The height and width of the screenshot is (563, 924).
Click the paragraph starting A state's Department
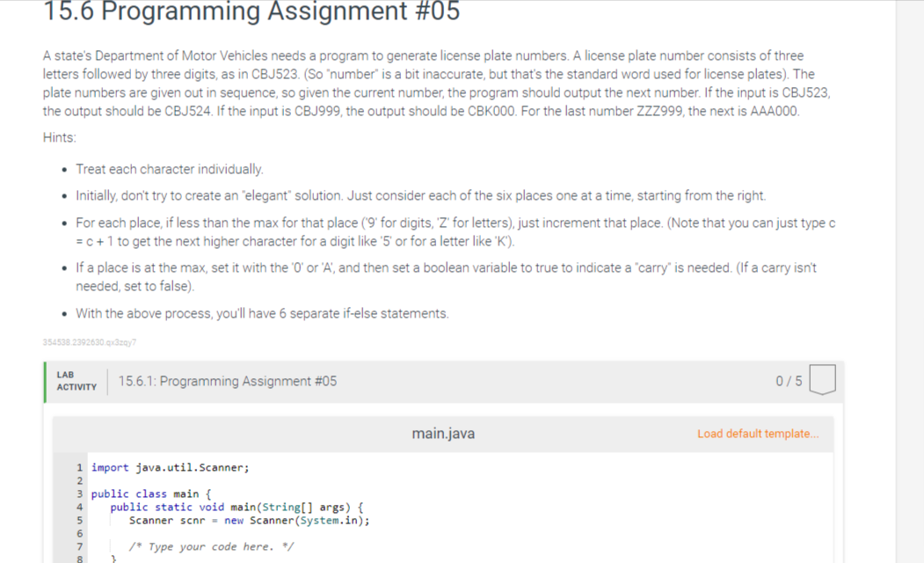click(437, 83)
